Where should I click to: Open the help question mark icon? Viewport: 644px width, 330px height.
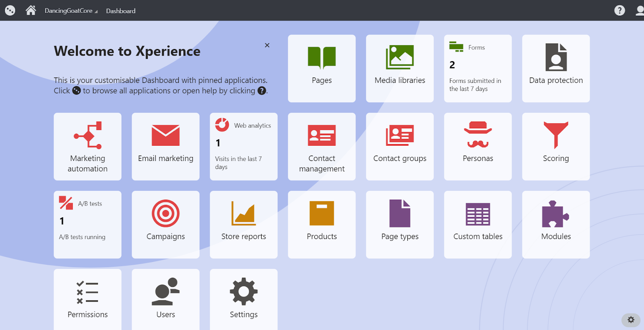coord(619,10)
